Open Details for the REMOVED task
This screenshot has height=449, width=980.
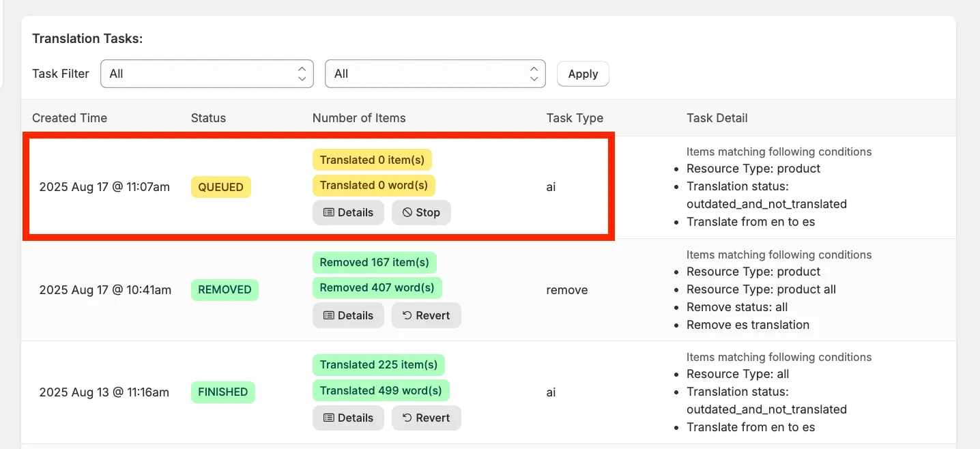point(348,315)
